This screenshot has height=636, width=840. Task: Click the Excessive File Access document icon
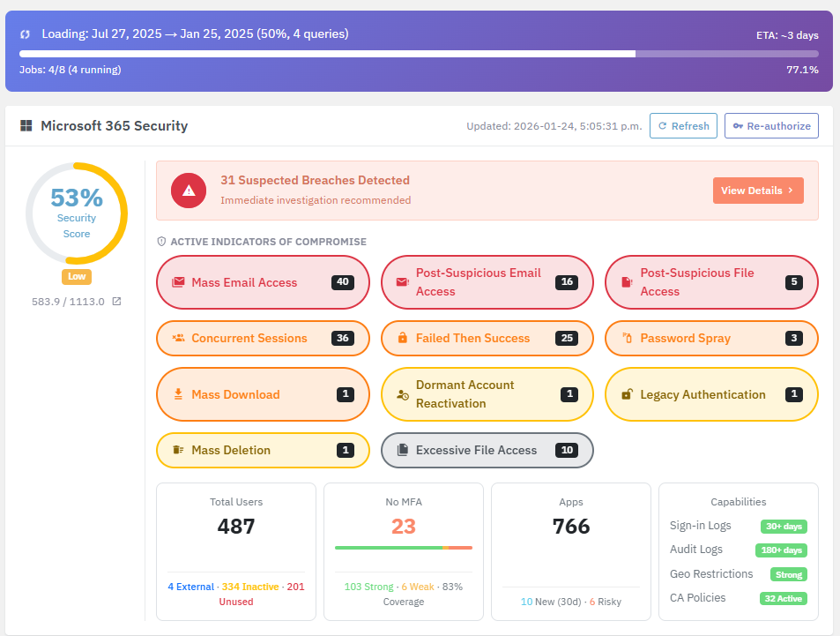click(x=404, y=450)
